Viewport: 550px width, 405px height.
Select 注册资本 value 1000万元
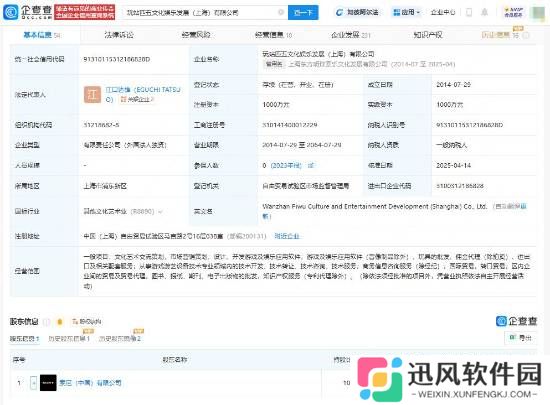tap(276, 104)
